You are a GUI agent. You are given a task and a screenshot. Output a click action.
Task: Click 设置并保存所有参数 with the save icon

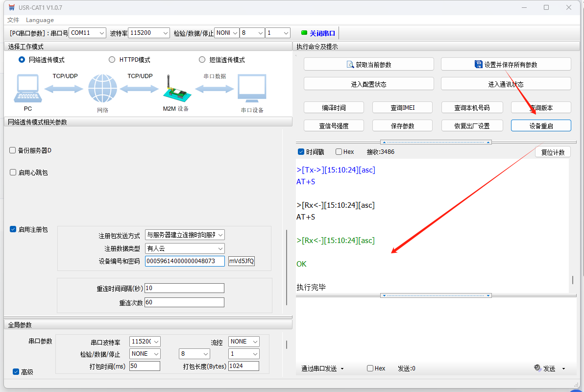tap(506, 64)
